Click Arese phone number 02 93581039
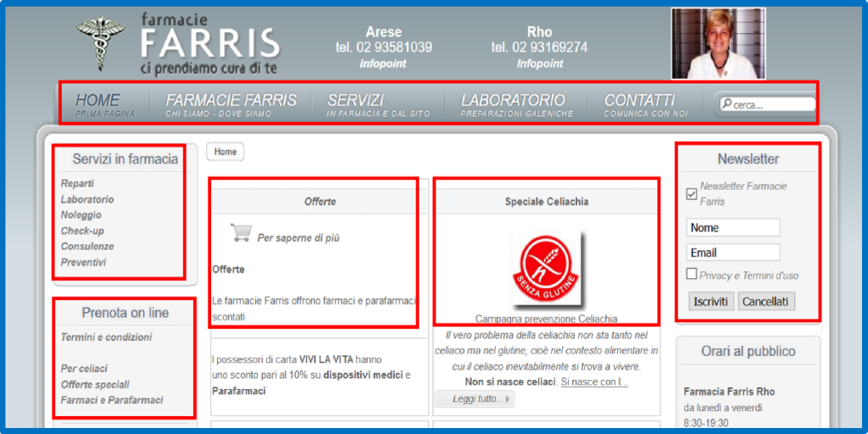 pos(384,47)
